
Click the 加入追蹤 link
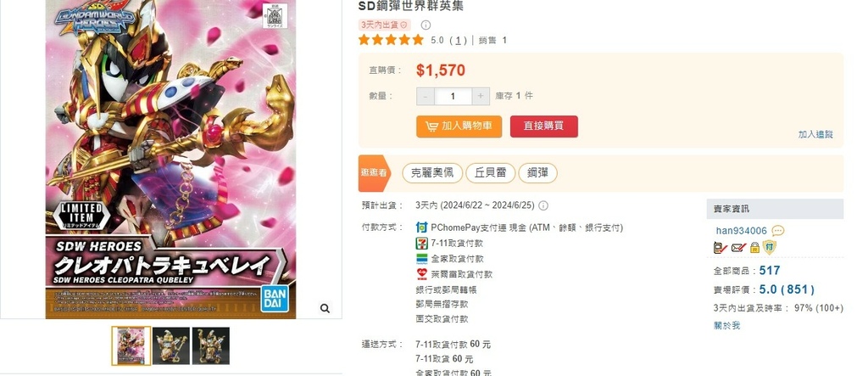(x=815, y=134)
